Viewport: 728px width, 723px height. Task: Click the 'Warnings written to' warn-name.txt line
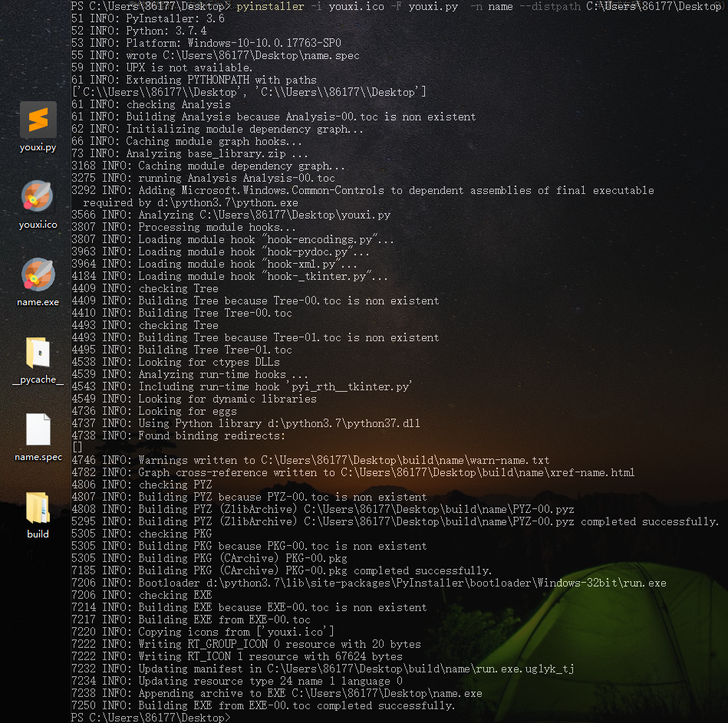point(310,460)
